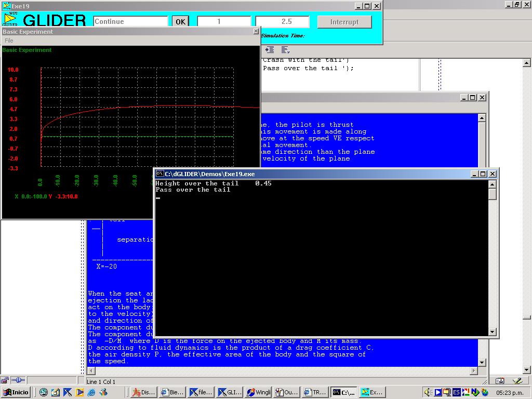Screen dimensions: 532x399
Task: Click the 'Pass over the tail' console line
Action: tap(193, 190)
